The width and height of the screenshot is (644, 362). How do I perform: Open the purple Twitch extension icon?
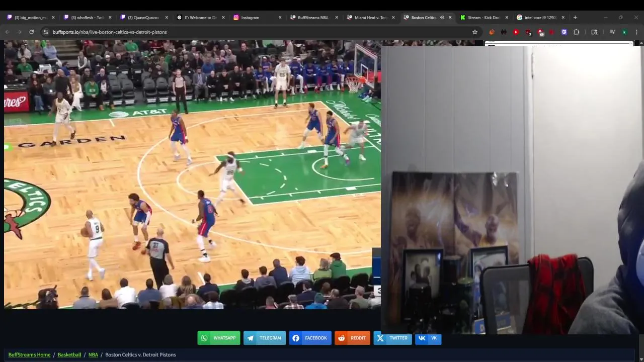coord(564,32)
